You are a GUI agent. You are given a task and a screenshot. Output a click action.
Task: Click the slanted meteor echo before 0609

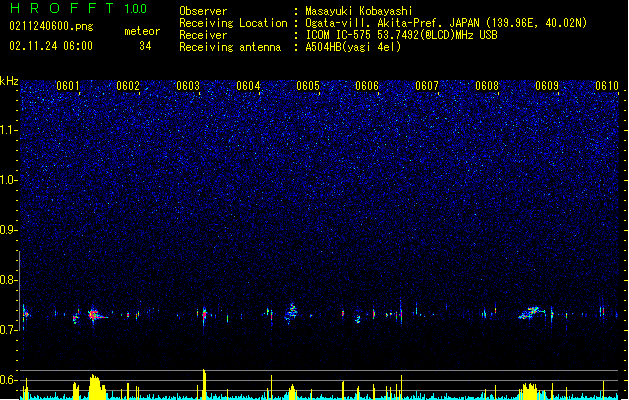[531, 313]
